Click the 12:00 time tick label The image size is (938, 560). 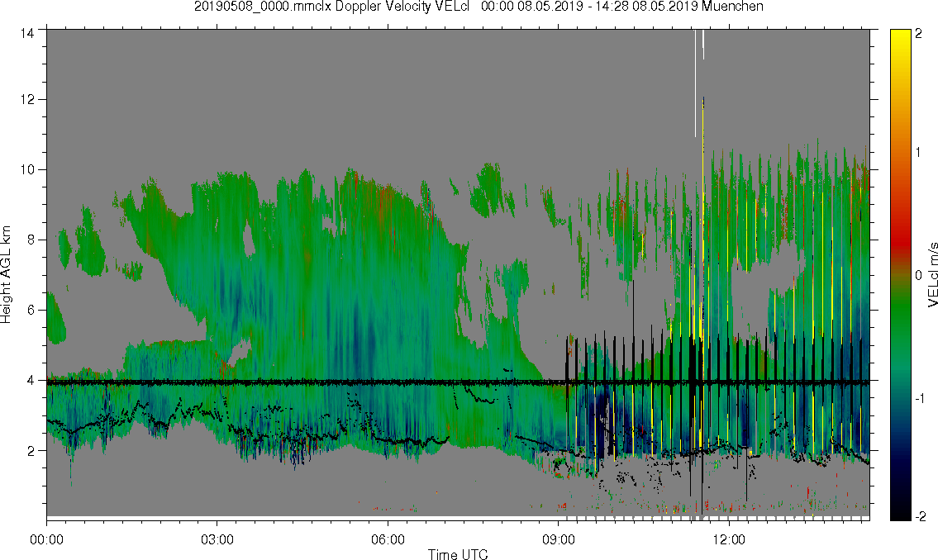pos(729,539)
